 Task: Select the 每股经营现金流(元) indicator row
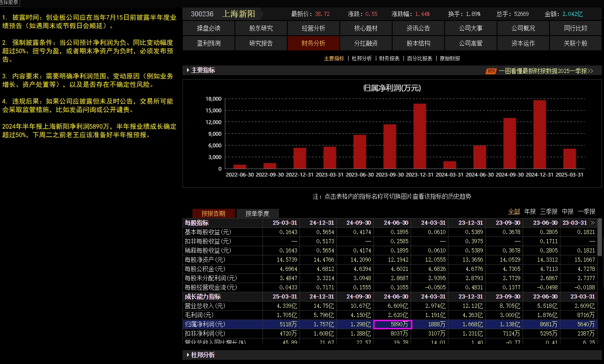389,287
